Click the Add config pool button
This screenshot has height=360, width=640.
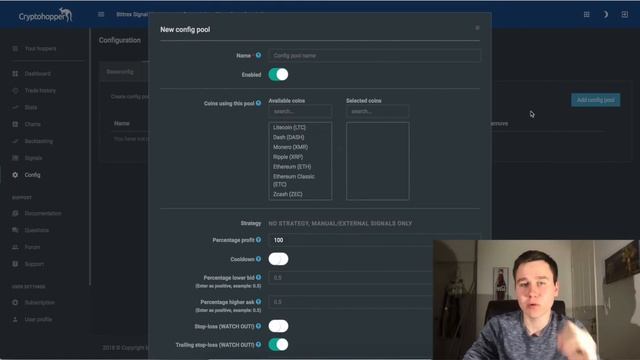[x=596, y=100]
